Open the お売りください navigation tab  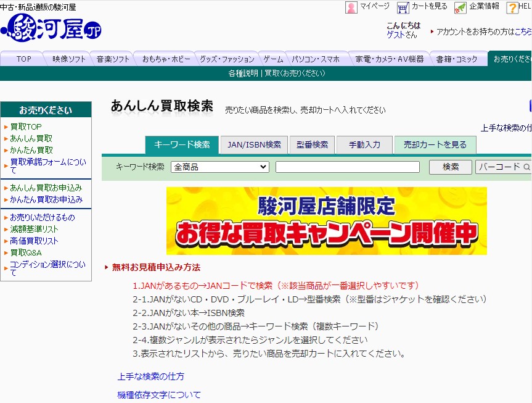pos(510,59)
